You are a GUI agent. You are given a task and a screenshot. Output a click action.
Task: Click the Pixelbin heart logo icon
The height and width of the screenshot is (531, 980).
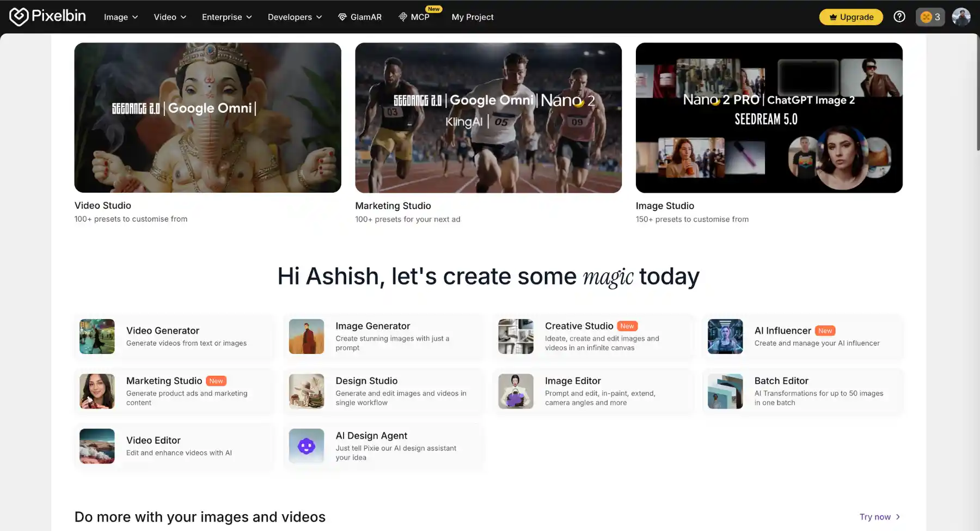19,17
